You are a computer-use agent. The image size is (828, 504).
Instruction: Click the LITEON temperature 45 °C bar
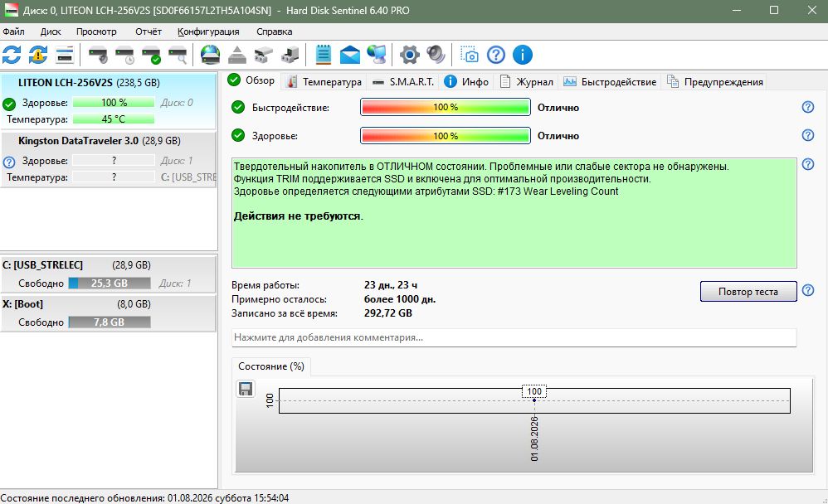click(114, 119)
